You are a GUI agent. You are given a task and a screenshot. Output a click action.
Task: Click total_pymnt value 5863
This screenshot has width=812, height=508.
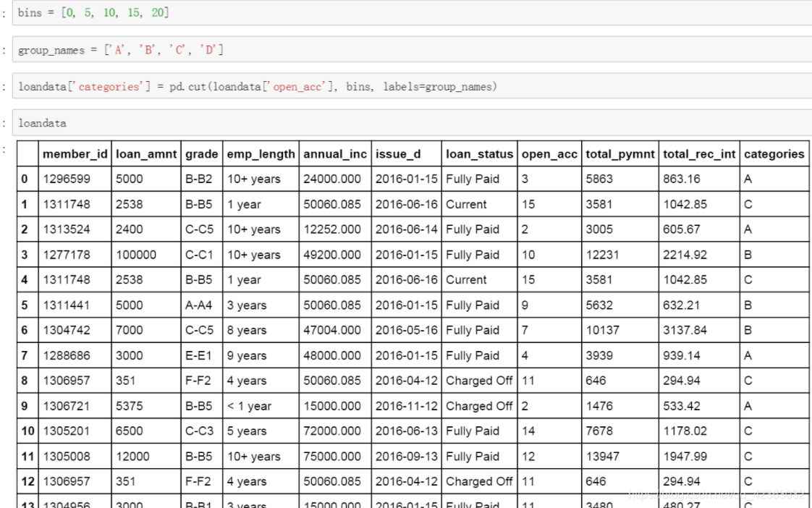coord(599,179)
